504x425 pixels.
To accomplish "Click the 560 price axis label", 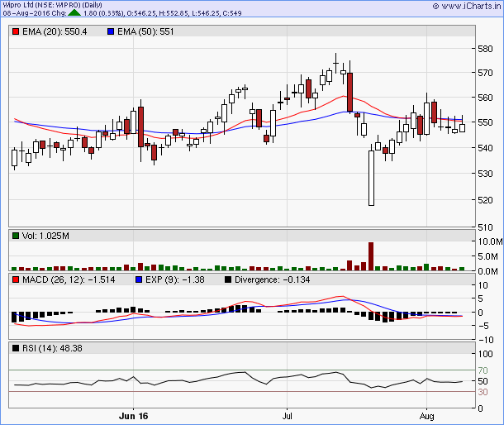I will point(485,98).
